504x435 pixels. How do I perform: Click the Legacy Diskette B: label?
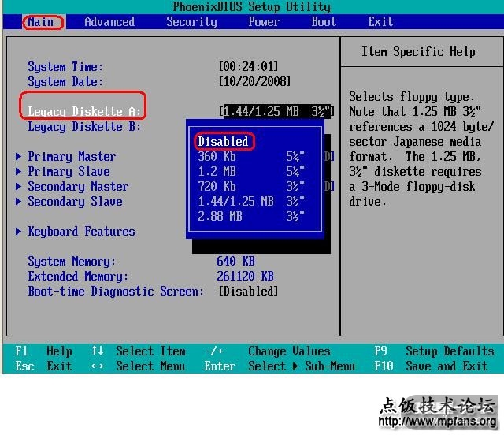coord(84,126)
